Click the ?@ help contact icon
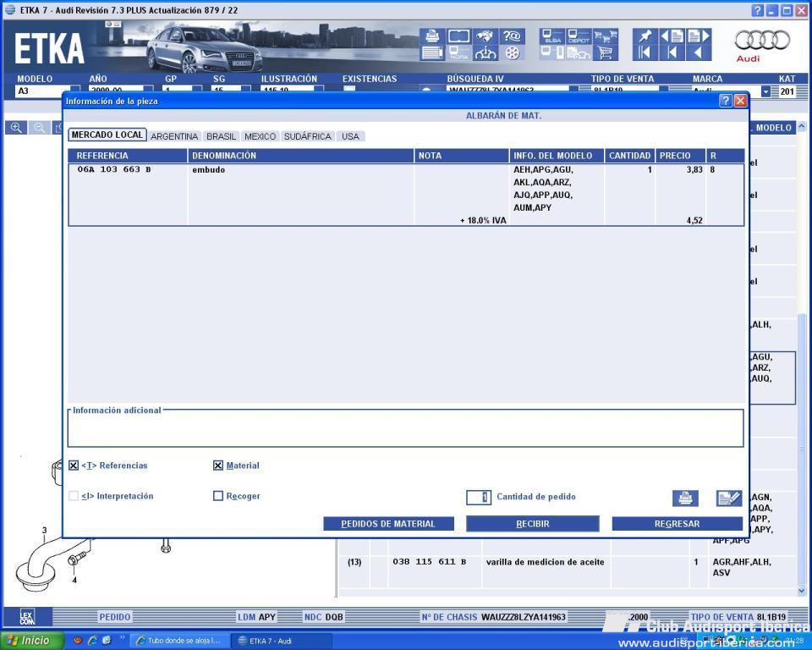812x650 pixels. pos(513,36)
